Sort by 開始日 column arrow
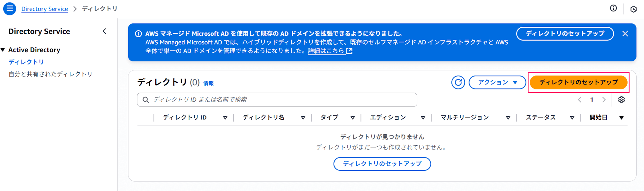644x191 pixels. click(x=621, y=118)
